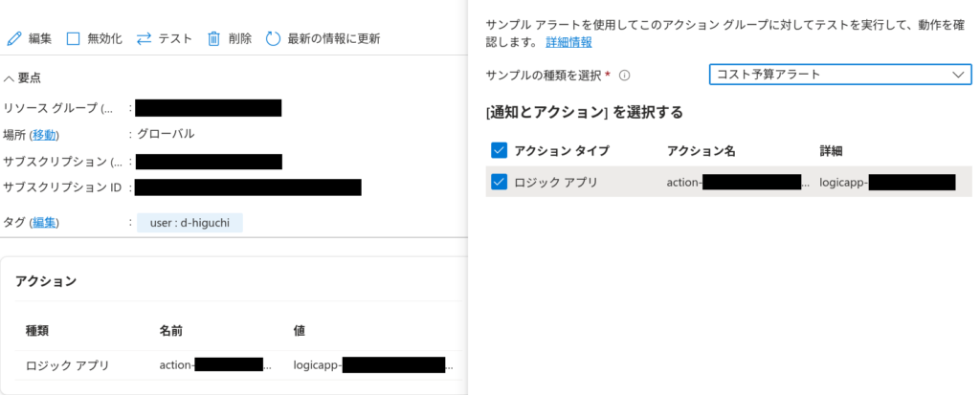Click the テスト arrows icon
Image resolution: width=980 pixels, height=395 pixels.
pyautogui.click(x=145, y=39)
